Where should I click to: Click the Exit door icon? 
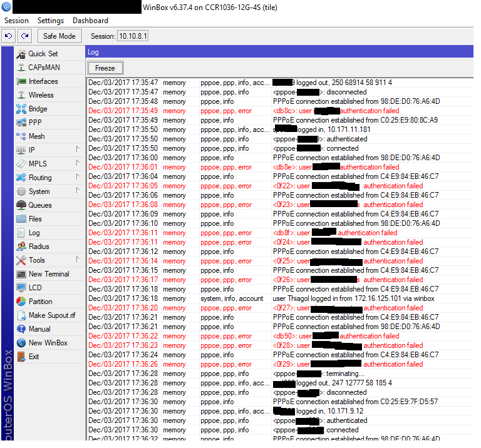point(21,357)
